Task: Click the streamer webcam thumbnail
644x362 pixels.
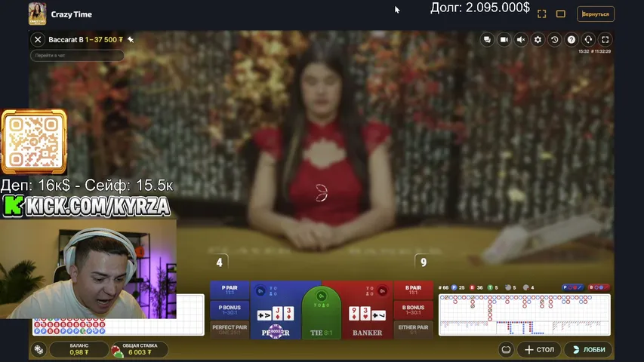Action: click(x=88, y=268)
